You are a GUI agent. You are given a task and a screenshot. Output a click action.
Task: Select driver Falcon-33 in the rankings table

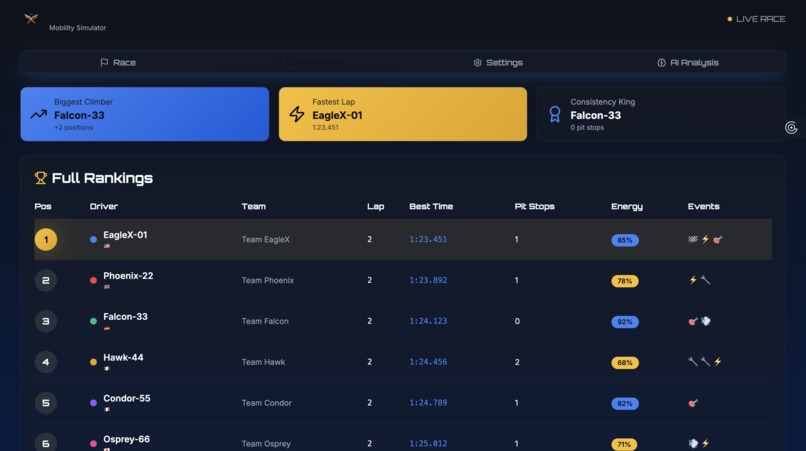(125, 317)
